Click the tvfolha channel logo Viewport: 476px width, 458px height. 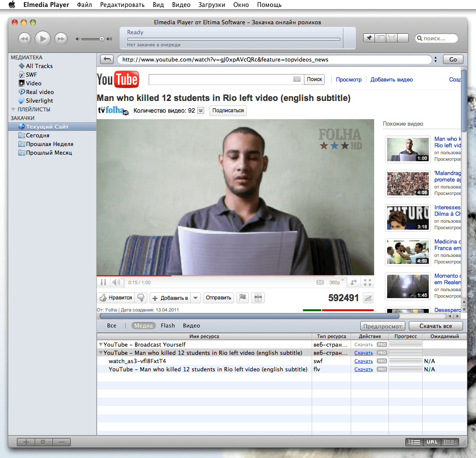113,110
